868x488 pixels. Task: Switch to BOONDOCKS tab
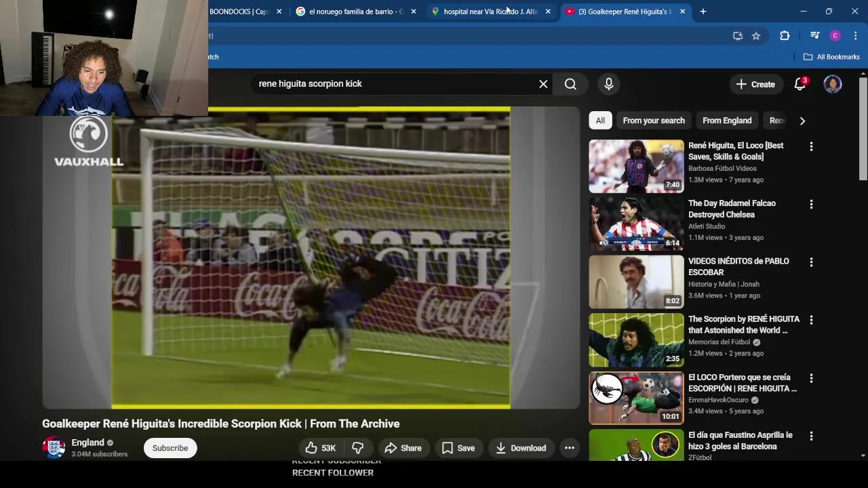point(239,12)
